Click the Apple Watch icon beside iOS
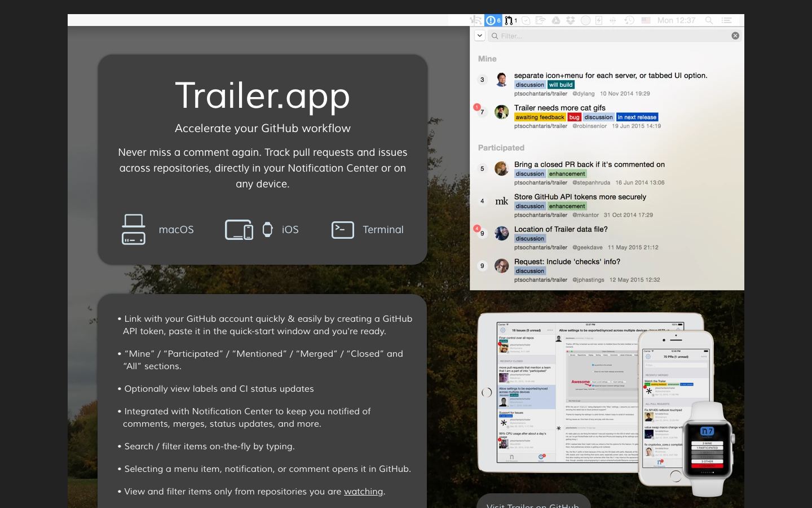This screenshot has height=508, width=812. [x=268, y=229]
